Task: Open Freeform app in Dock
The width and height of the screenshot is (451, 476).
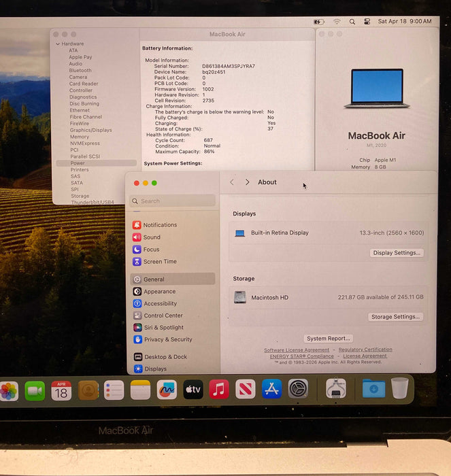Action: [x=167, y=390]
